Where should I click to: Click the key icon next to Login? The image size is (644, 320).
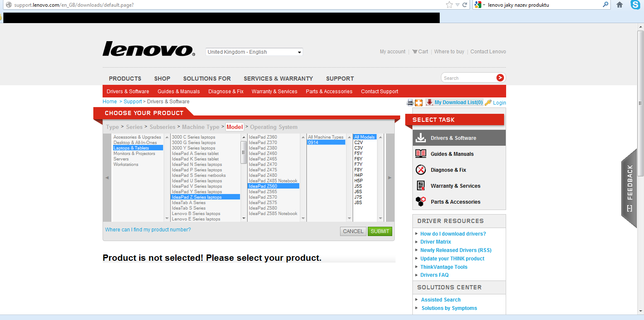click(488, 102)
